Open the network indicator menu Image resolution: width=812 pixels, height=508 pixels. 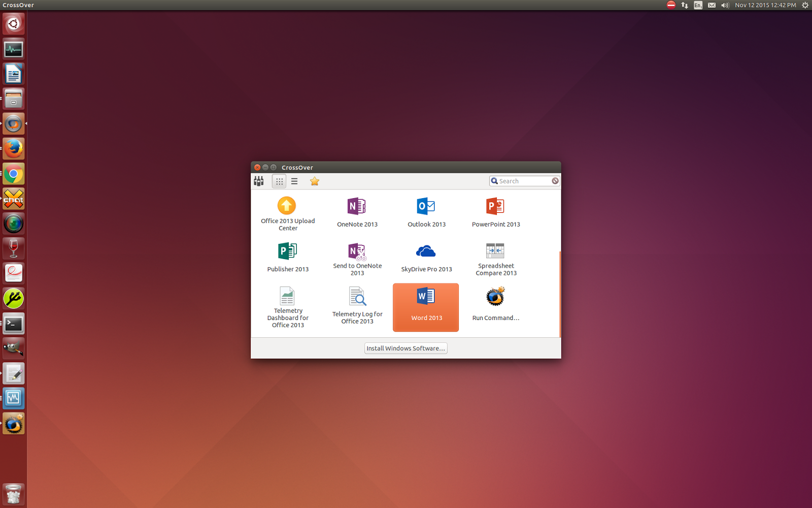point(685,5)
